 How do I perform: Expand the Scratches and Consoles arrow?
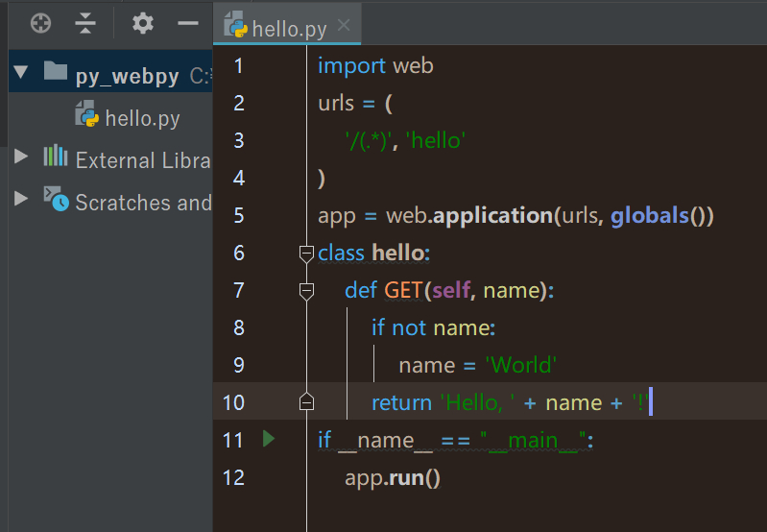click(21, 200)
